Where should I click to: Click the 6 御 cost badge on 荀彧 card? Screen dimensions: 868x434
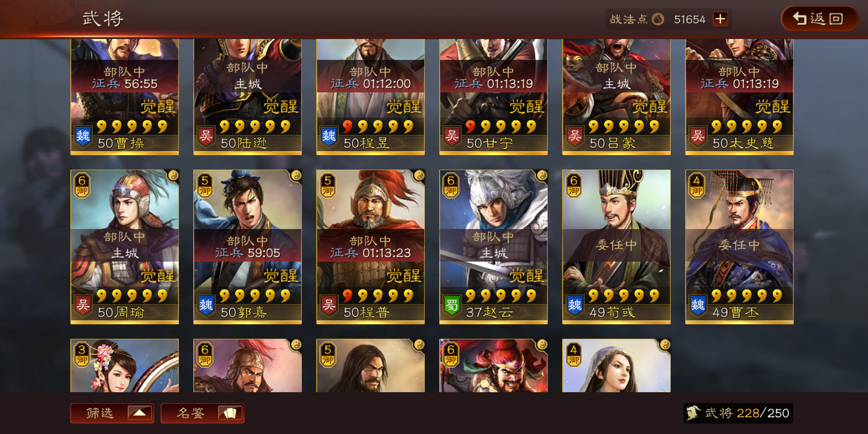[574, 186]
